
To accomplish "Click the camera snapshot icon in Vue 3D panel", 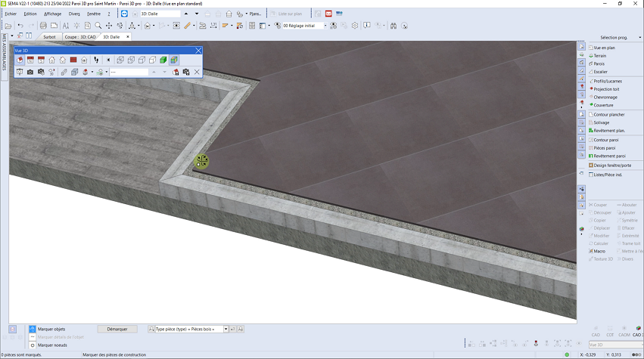I will [x=30, y=72].
